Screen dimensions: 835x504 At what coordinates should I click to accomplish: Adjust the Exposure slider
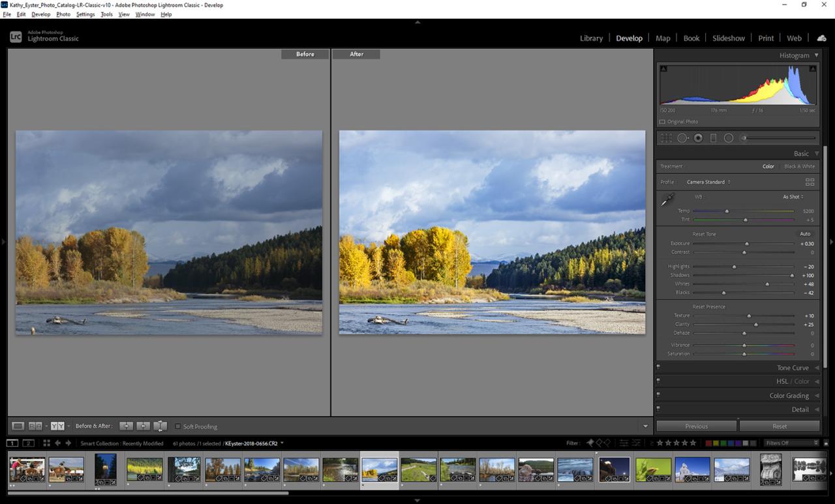click(x=744, y=243)
